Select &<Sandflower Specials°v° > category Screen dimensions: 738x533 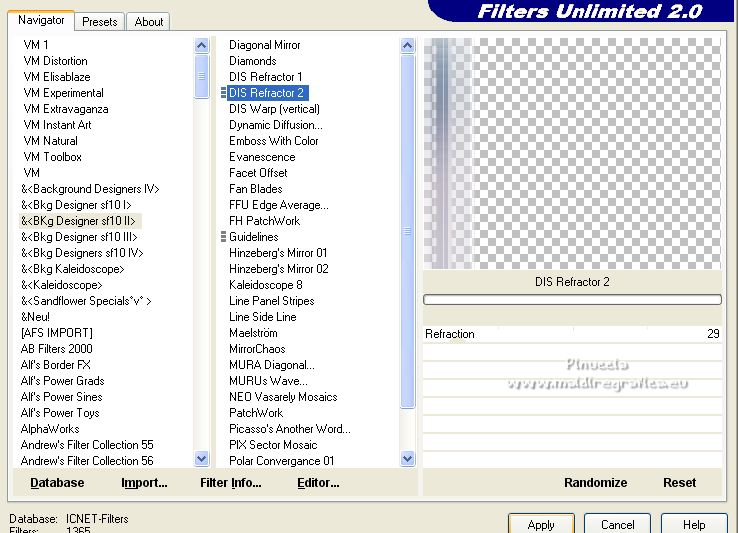(86, 301)
